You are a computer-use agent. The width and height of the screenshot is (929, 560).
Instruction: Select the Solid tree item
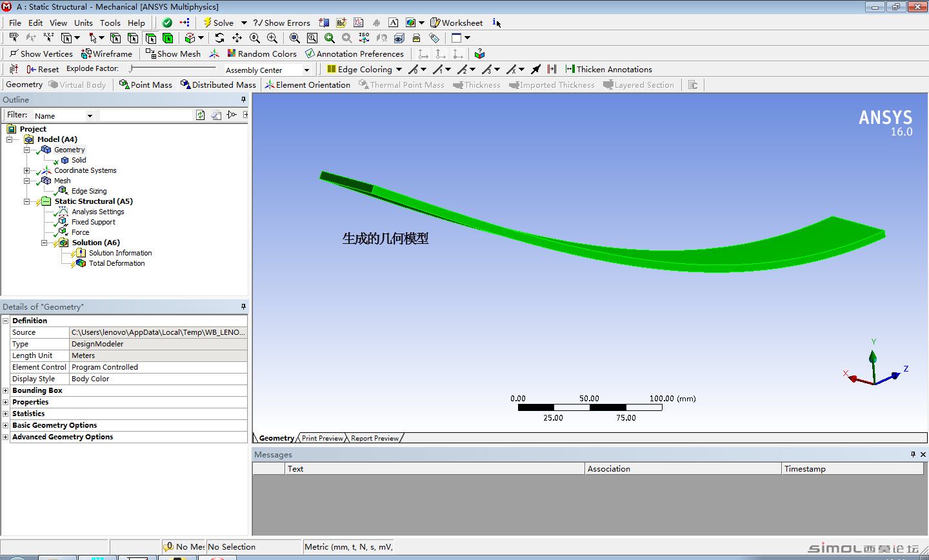(79, 160)
